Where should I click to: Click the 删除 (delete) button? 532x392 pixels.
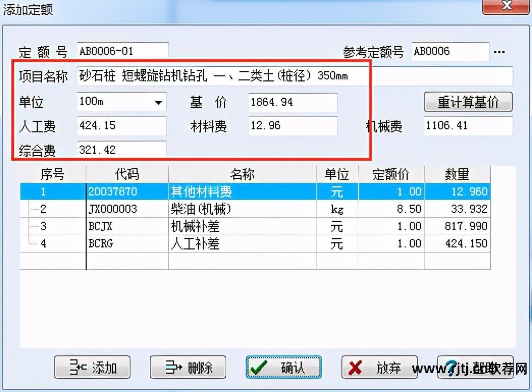coord(188,367)
